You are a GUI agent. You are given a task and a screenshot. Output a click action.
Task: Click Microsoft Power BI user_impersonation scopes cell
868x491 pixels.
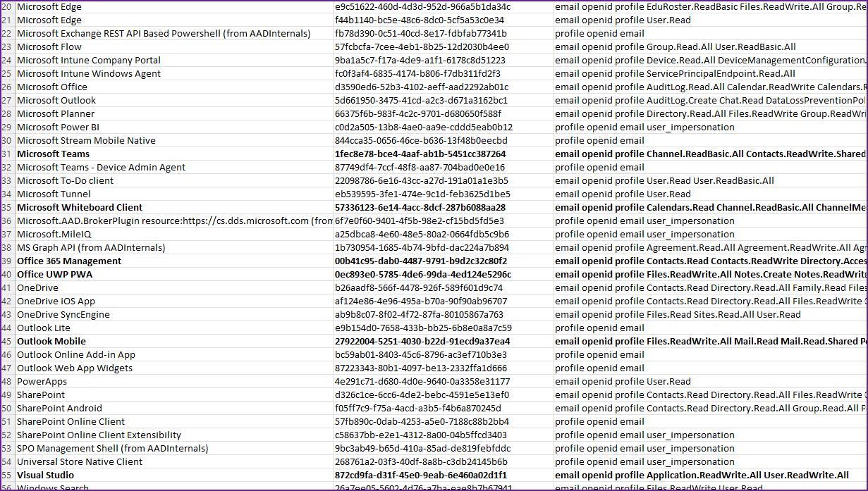(x=711, y=128)
